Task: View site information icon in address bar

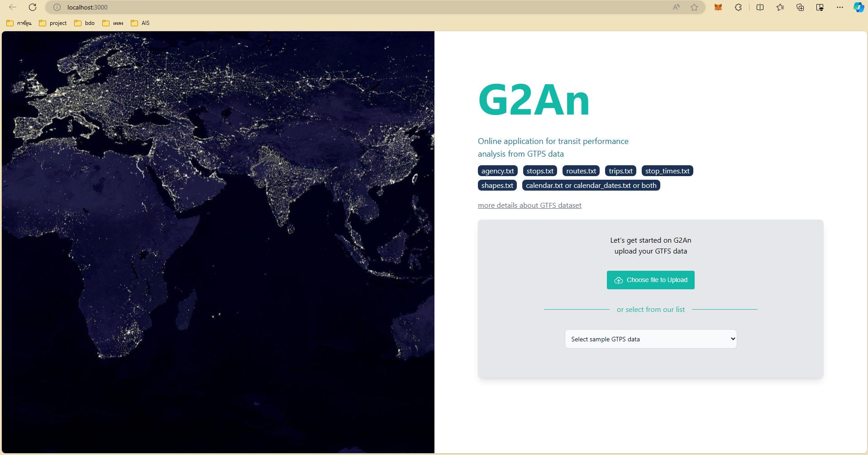Action: pos(57,7)
